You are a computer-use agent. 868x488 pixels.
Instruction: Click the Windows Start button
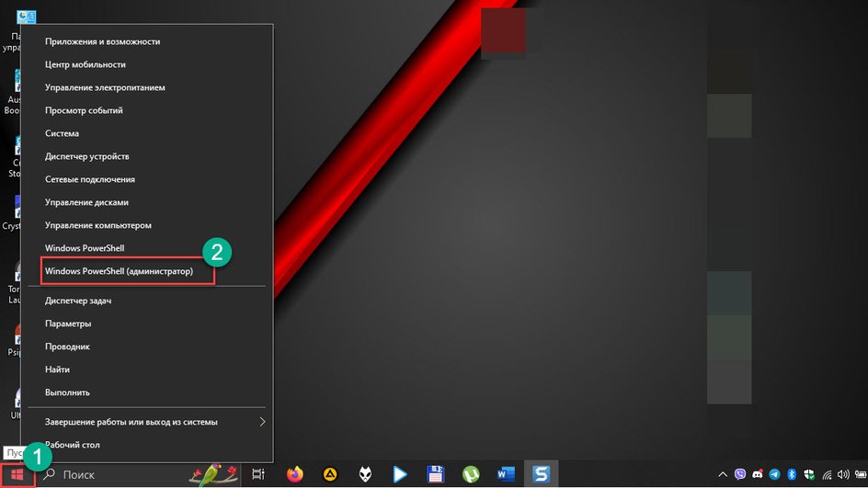click(17, 475)
